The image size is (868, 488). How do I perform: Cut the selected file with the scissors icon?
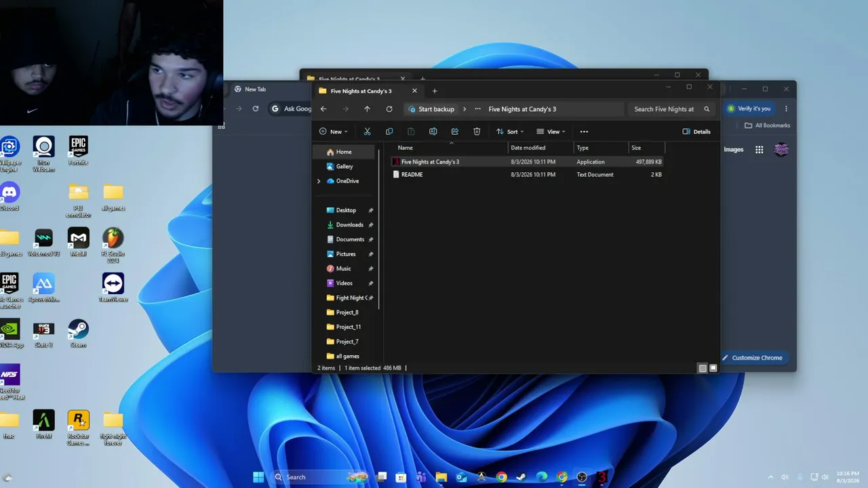point(367,131)
